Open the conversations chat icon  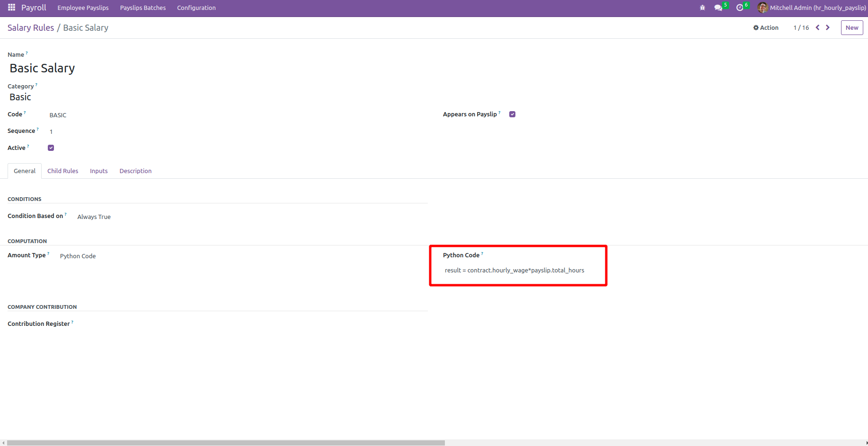pos(718,8)
